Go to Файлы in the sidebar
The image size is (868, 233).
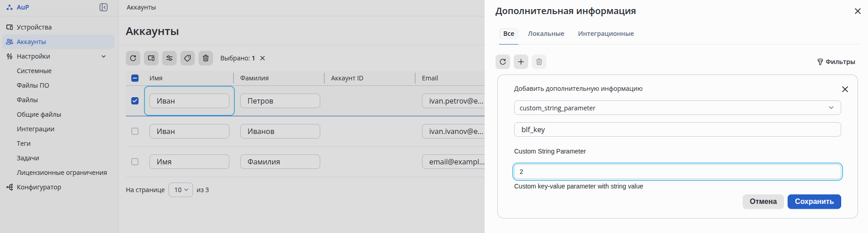tap(27, 100)
